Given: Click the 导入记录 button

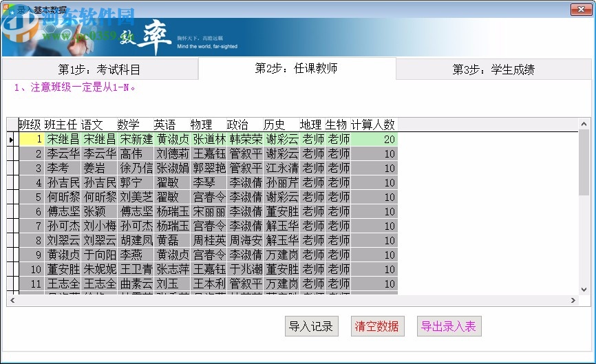Looking at the screenshot, I should coord(311,326).
